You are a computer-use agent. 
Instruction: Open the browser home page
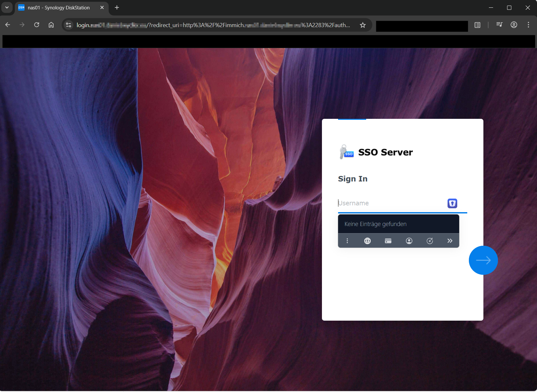click(51, 25)
